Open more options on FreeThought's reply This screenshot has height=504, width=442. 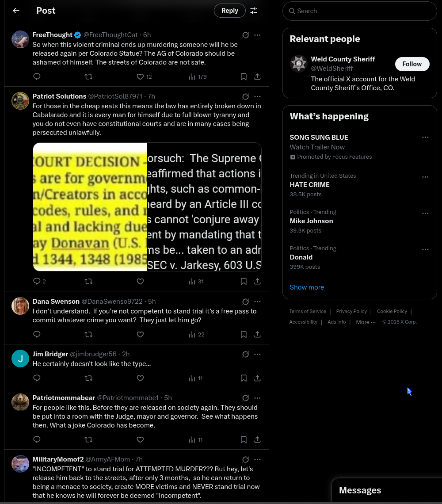tap(257, 35)
